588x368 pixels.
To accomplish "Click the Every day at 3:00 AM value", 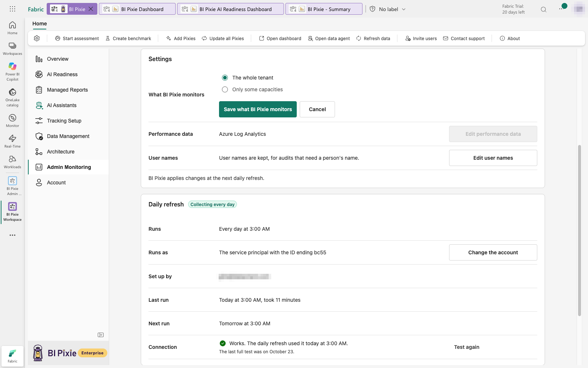I will click(x=244, y=229).
